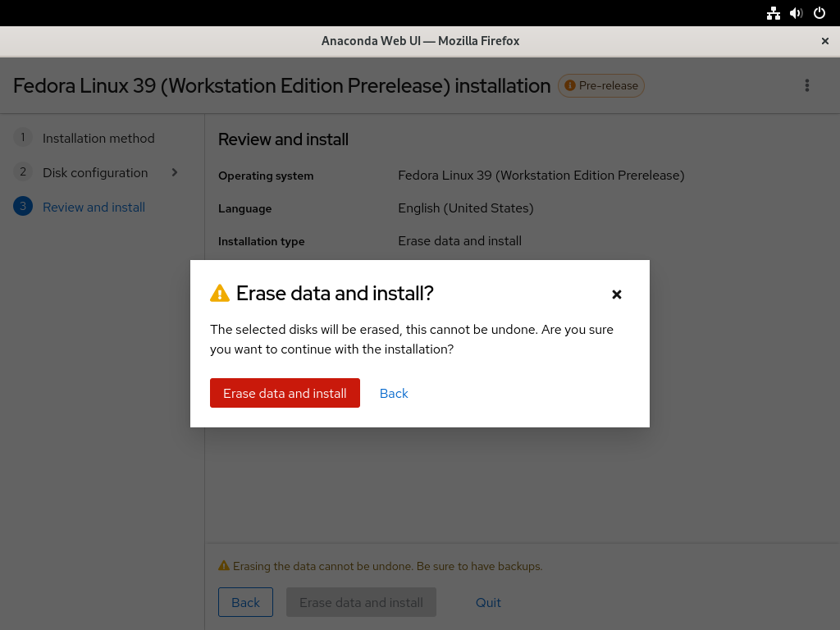
Task: Click the greyed Erase data and install footer button
Action: [x=361, y=603]
